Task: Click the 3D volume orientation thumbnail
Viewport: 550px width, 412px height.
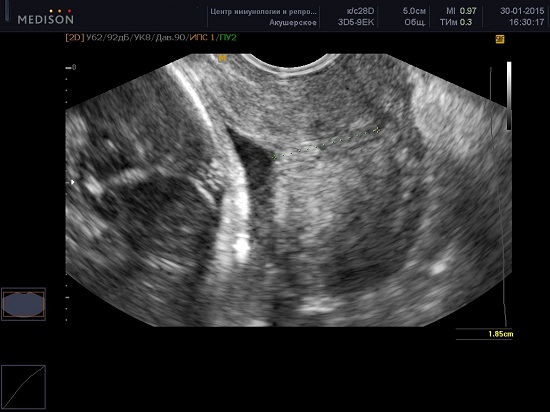Action: click(24, 304)
